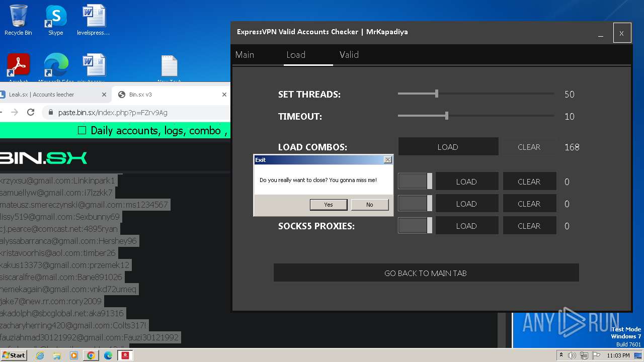Click LOAD in the second proxy row
This screenshot has width=644, height=362.
click(466, 204)
